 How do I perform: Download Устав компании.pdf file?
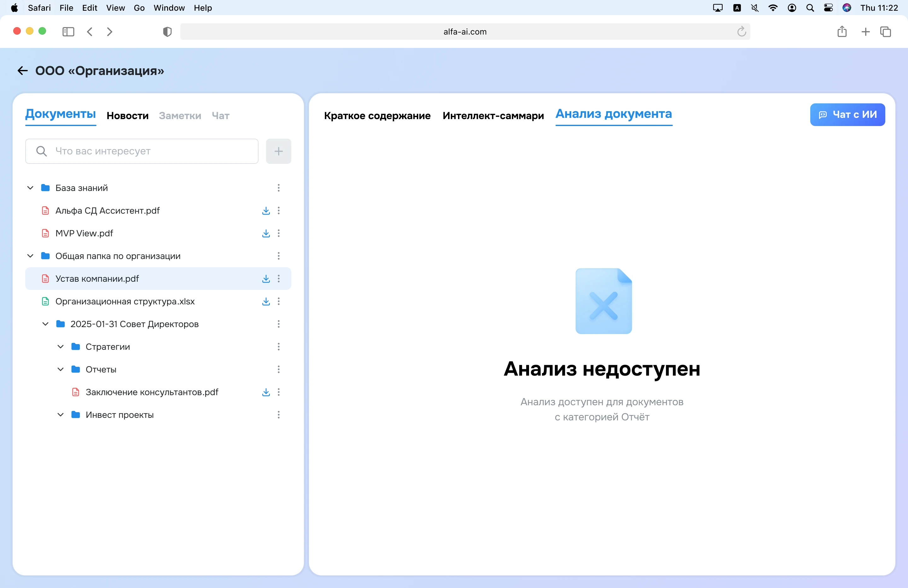pyautogui.click(x=266, y=279)
